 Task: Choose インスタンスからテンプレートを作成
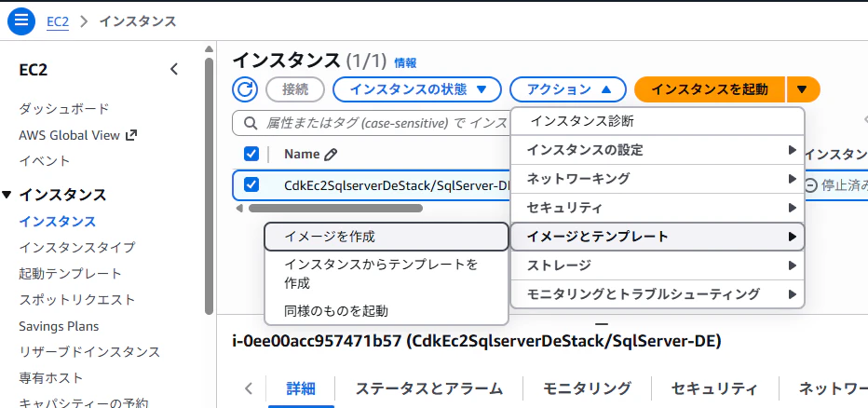pyautogui.click(x=387, y=274)
